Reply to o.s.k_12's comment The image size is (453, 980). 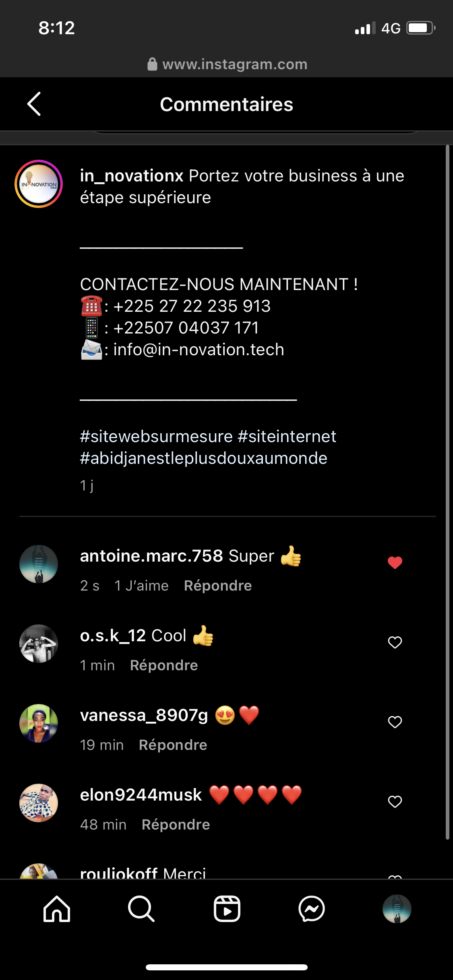point(164,665)
